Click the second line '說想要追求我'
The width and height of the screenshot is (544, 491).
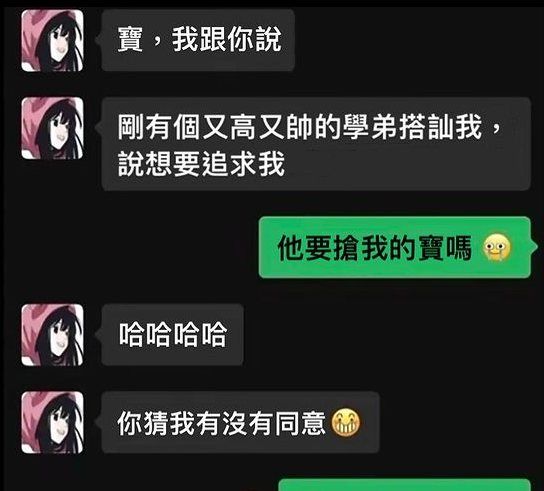[x=201, y=163]
